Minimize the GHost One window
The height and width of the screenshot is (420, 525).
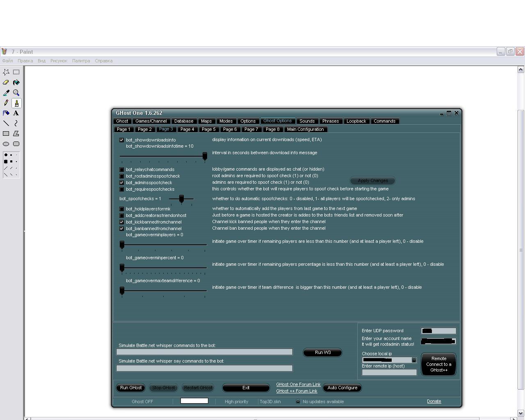[442, 114]
